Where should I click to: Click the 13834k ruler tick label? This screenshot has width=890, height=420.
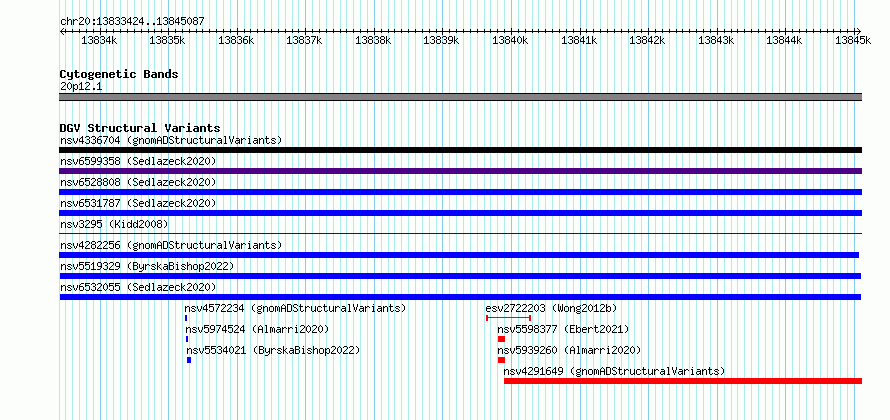[x=99, y=40]
